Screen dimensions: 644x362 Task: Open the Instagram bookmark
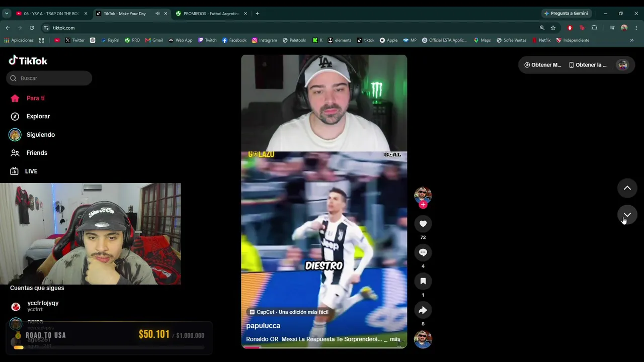point(265,40)
